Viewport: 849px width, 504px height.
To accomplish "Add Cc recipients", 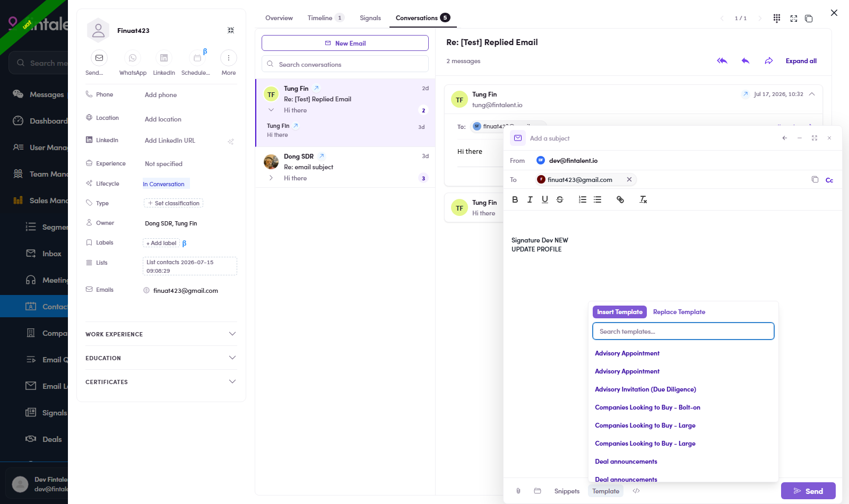I will [x=829, y=180].
